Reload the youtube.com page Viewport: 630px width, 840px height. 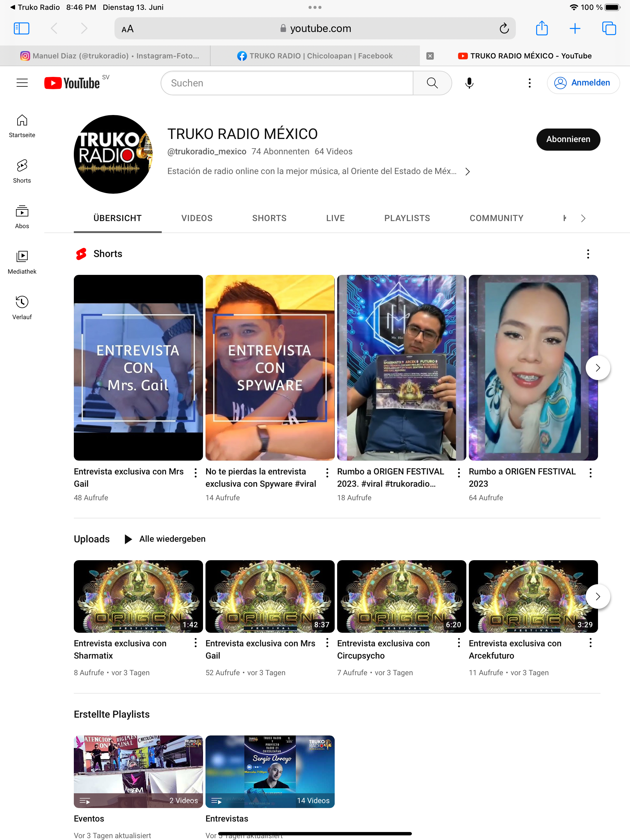coord(504,29)
